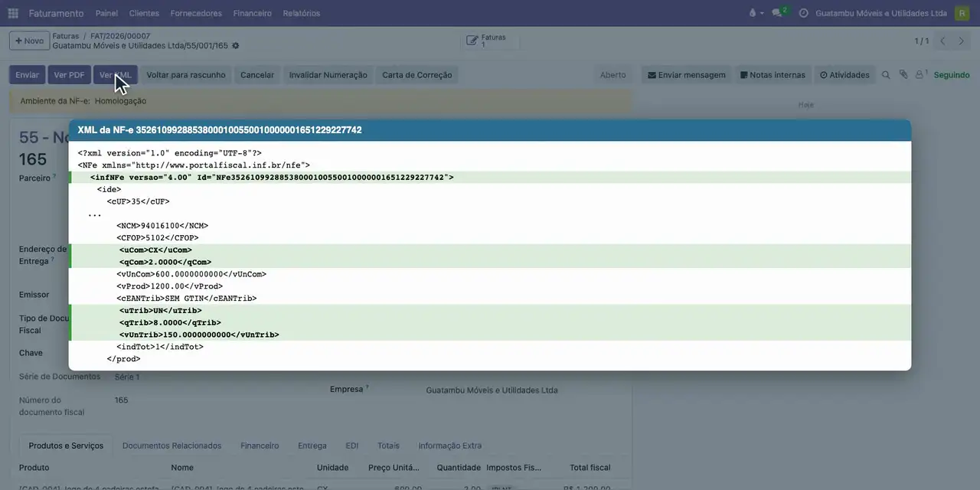Click the vProd 1200.00 line
Image resolution: width=980 pixels, height=490 pixels.
(x=170, y=286)
